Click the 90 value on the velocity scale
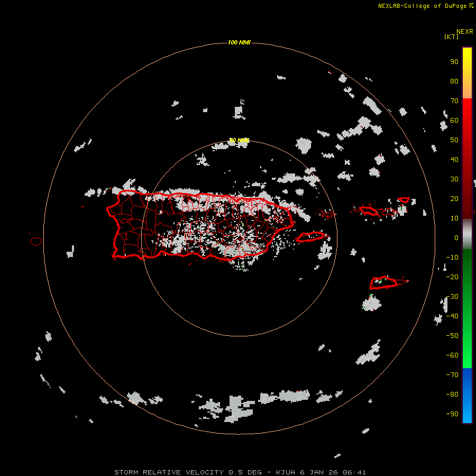 [454, 62]
